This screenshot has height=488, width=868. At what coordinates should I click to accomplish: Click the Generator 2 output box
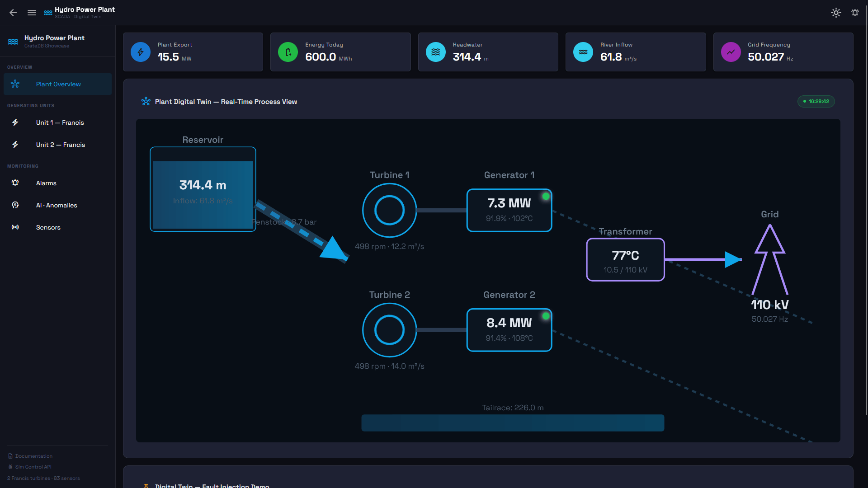coord(509,330)
